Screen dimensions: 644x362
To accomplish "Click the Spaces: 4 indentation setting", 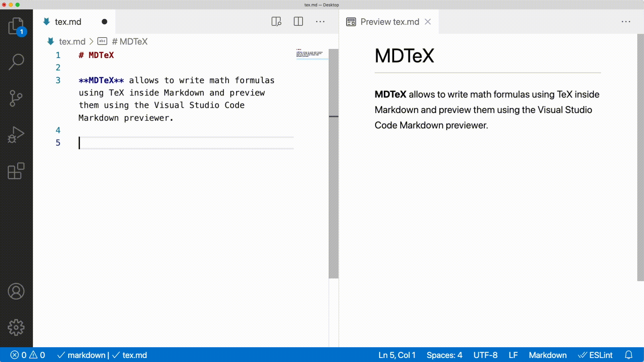I will click(444, 355).
